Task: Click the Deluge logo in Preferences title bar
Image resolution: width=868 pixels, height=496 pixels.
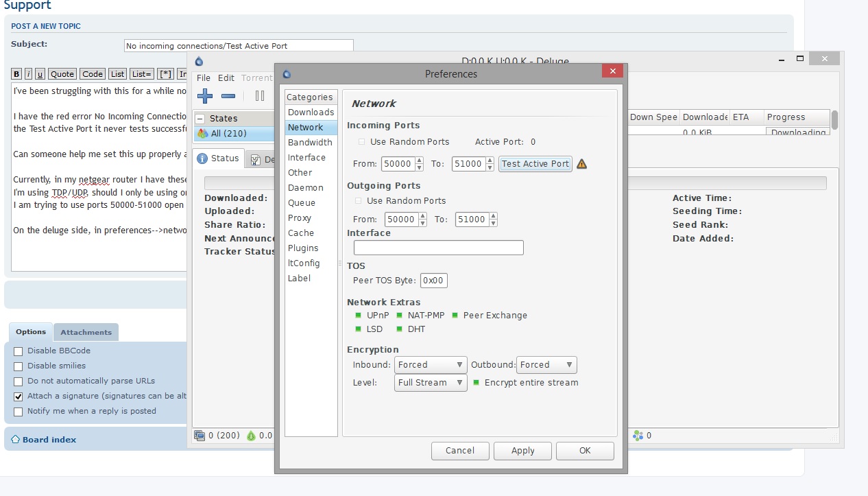Action: (287, 74)
